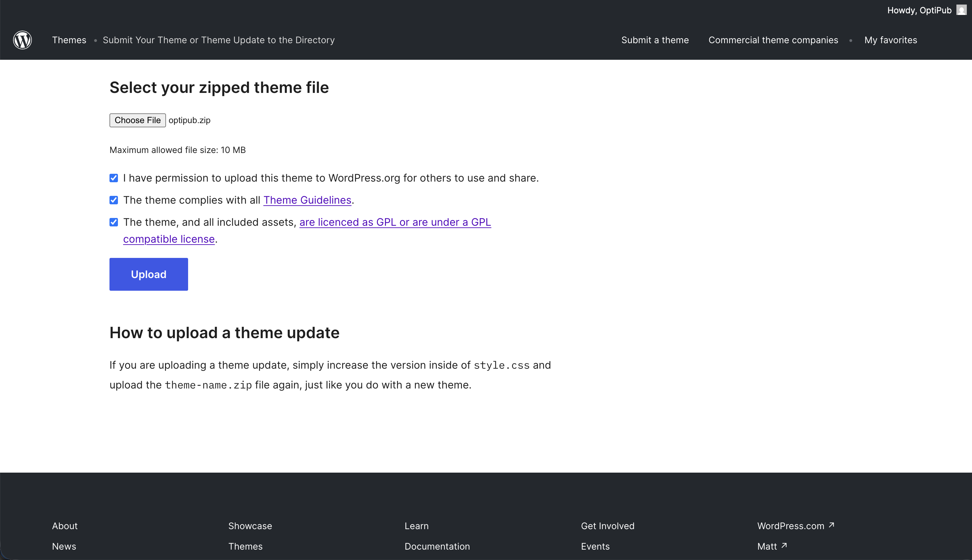The image size is (972, 560).
Task: Open Commercial theme companies menu item
Action: (x=773, y=40)
